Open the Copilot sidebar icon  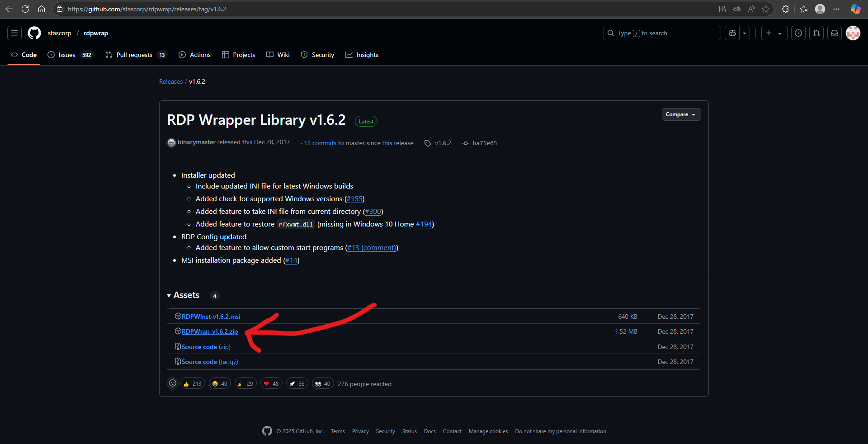(855, 9)
